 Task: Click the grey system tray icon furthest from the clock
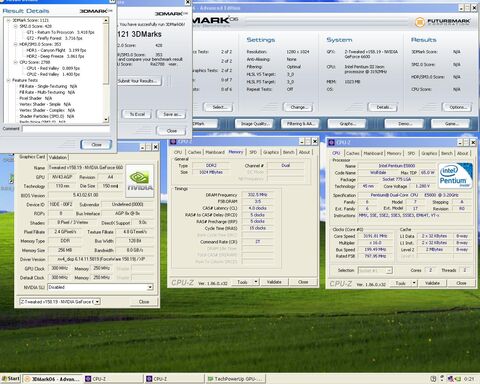(x=433, y=379)
